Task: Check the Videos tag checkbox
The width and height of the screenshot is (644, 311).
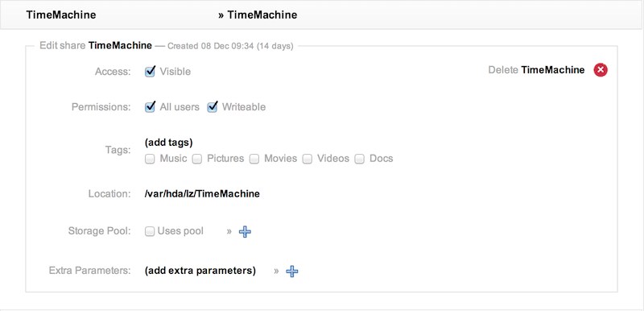Action: [x=308, y=159]
